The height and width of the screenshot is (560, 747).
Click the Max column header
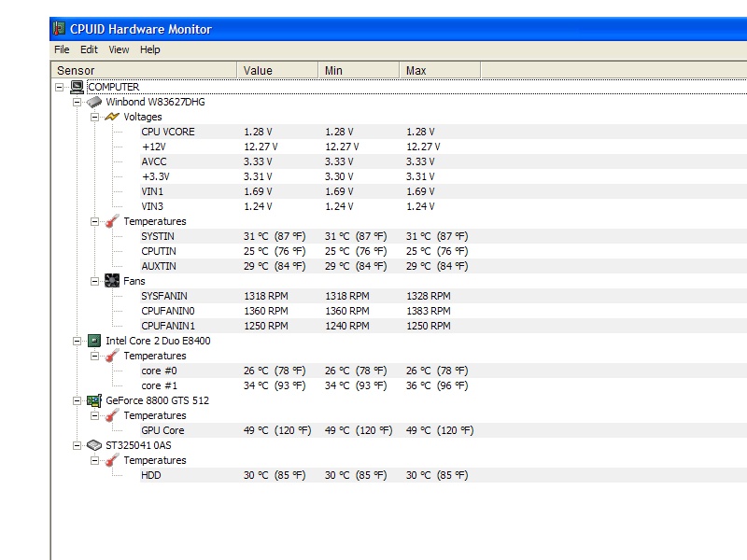coord(440,71)
